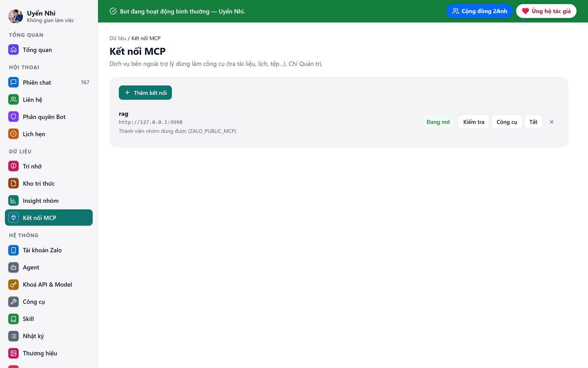Click the Phiên chat speech bubble icon
Viewport: 588px width, 368px height.
click(x=14, y=82)
